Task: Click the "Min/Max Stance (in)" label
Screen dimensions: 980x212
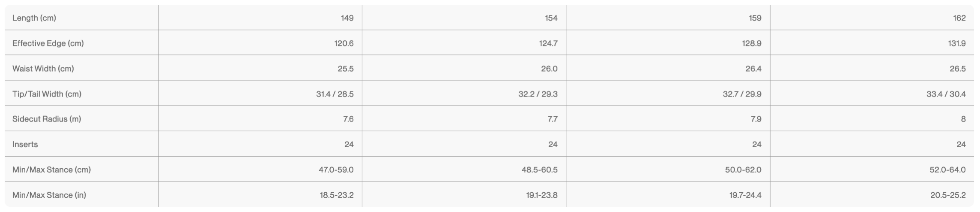Action: (49, 195)
